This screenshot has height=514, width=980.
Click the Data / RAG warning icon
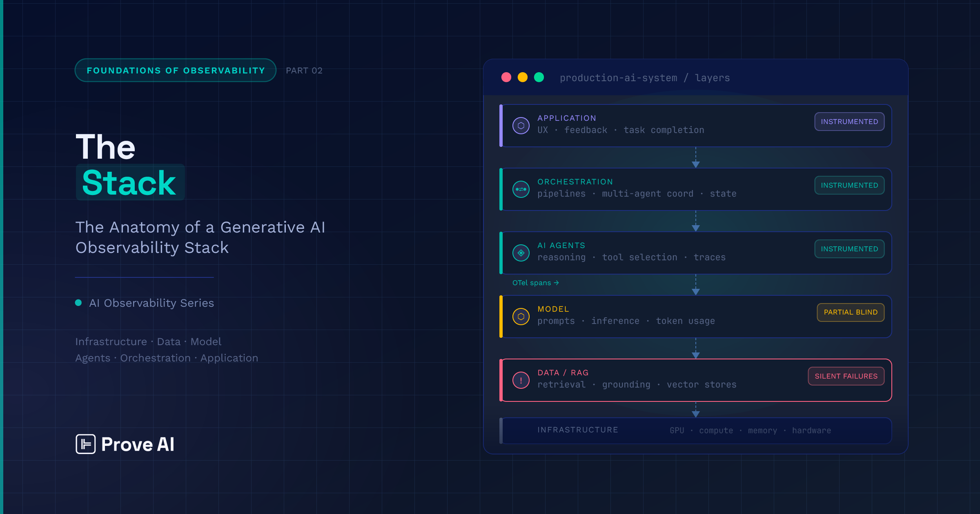coord(521,380)
